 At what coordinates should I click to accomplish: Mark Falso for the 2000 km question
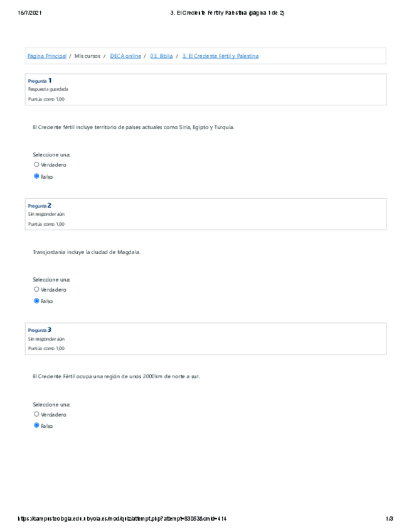(36, 426)
